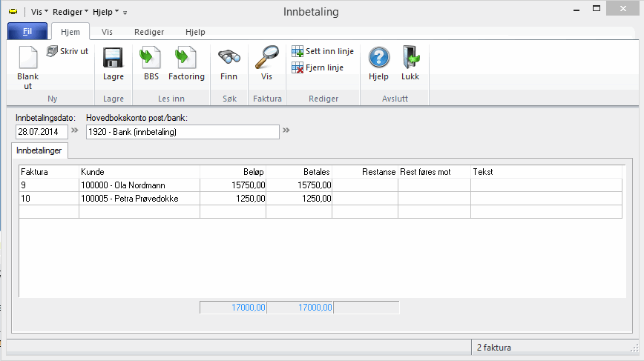Open the blue Fil menu
The image size is (644, 361).
(x=27, y=32)
